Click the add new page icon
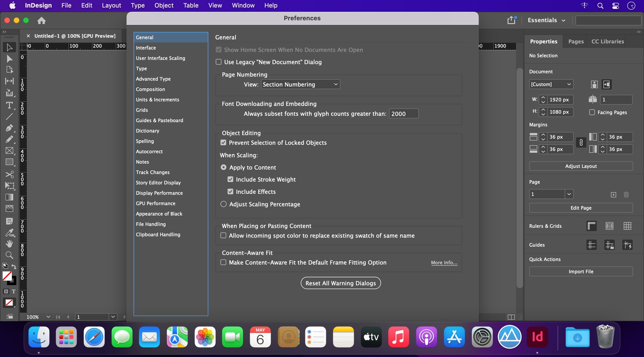644x357 pixels. pyautogui.click(x=614, y=195)
